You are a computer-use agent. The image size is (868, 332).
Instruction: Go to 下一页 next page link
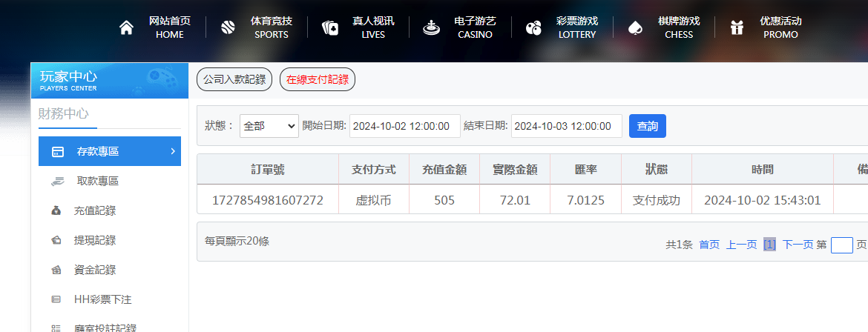point(798,245)
